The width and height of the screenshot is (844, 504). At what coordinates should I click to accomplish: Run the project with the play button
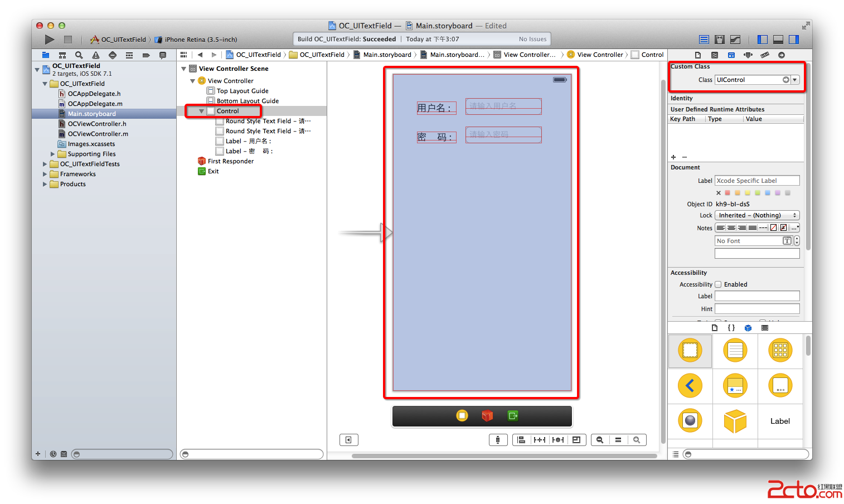coord(50,40)
